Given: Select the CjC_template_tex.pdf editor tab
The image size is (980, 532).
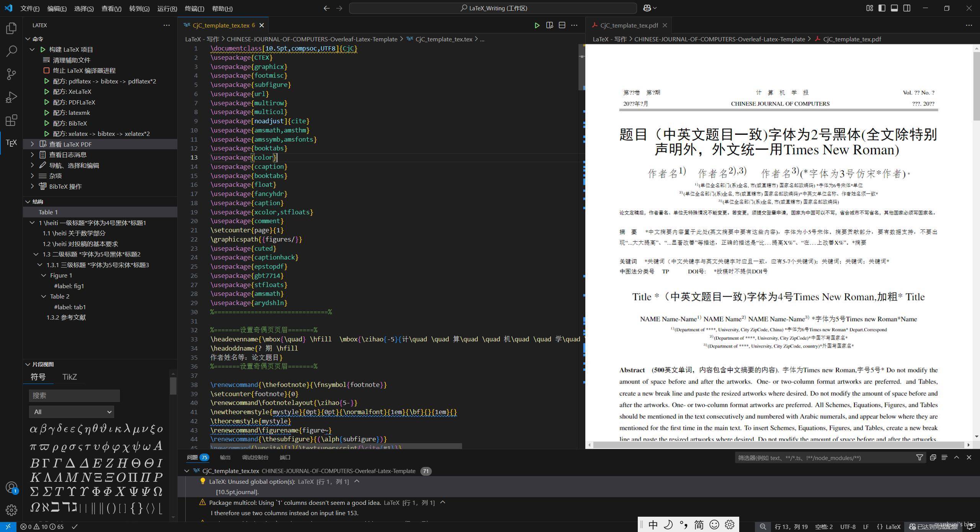Looking at the screenshot, I should pyautogui.click(x=629, y=25).
